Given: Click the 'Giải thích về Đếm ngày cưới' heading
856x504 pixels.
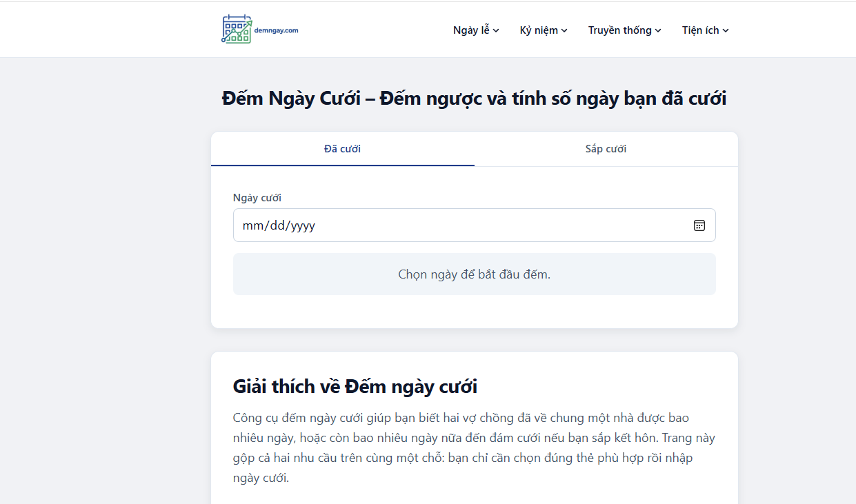Looking at the screenshot, I should tap(355, 386).
